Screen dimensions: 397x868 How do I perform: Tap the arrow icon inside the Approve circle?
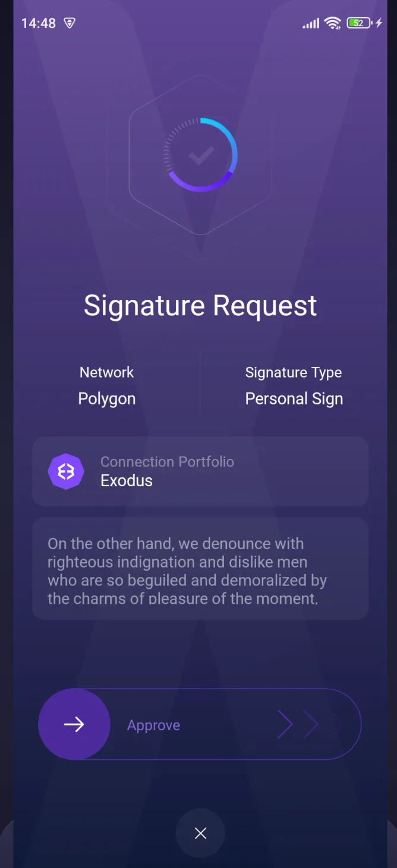coord(74,724)
